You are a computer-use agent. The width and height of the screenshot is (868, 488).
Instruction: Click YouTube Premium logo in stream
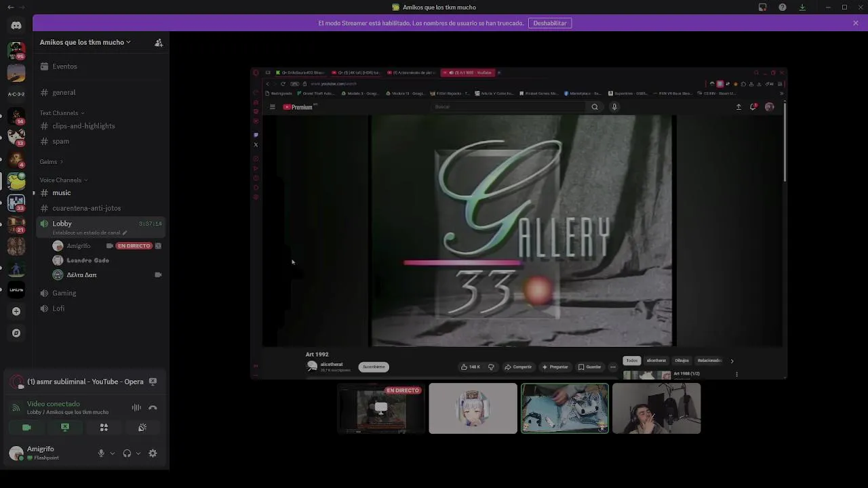click(x=298, y=107)
